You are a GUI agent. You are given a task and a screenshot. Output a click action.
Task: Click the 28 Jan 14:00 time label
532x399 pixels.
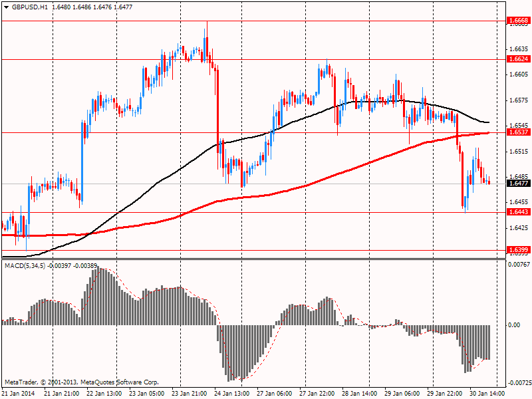pos(360,394)
